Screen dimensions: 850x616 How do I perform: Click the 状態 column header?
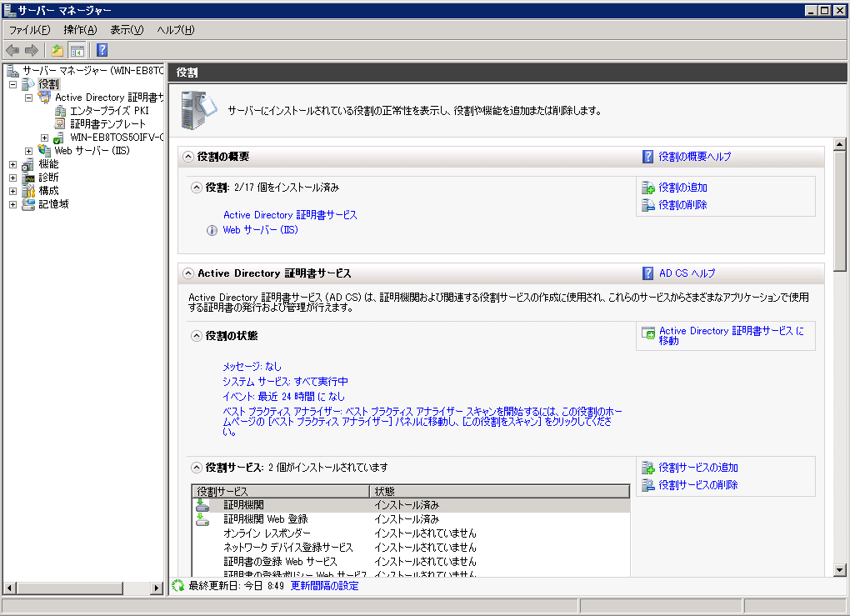pos(499,491)
